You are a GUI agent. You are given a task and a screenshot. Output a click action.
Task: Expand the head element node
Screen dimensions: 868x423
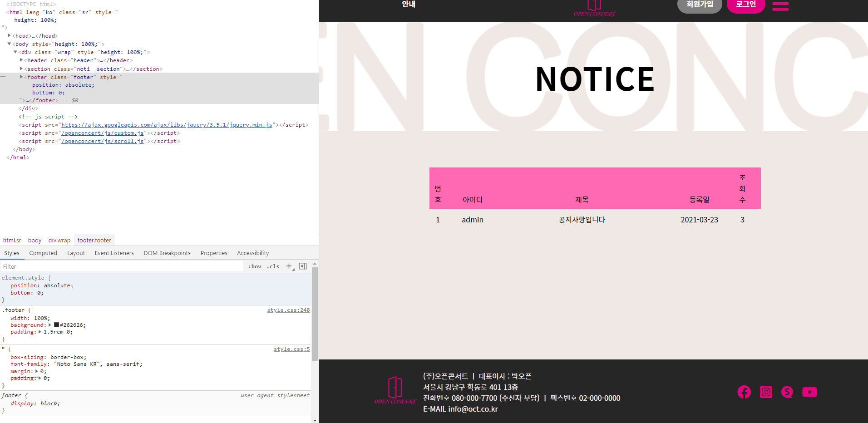tap(9, 35)
